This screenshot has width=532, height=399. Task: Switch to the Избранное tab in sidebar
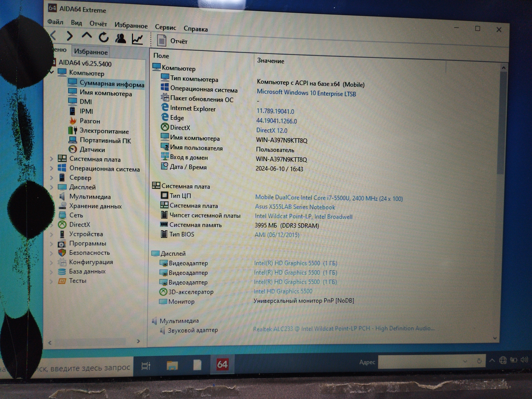coord(91,52)
